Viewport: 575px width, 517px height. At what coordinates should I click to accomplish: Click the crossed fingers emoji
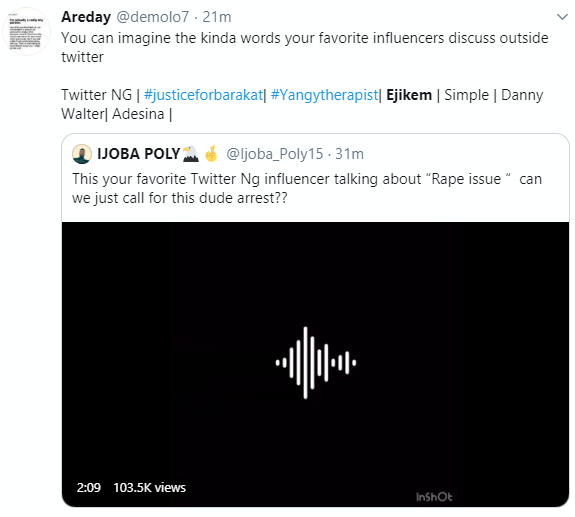coord(211,154)
